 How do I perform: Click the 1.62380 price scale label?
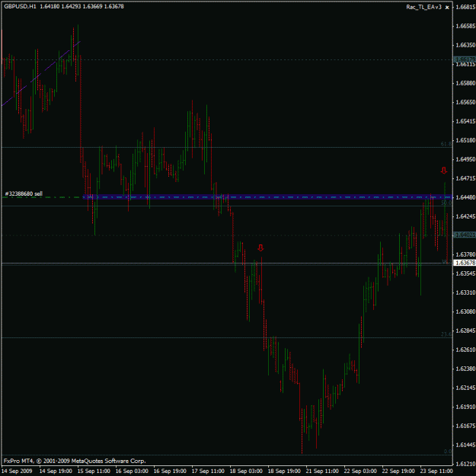[465, 369]
